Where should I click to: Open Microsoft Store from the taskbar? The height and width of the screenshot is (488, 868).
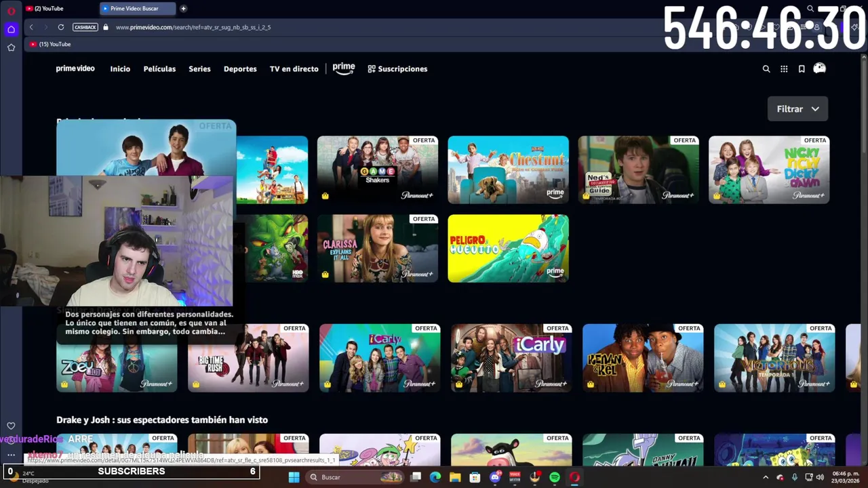pyautogui.click(x=475, y=477)
